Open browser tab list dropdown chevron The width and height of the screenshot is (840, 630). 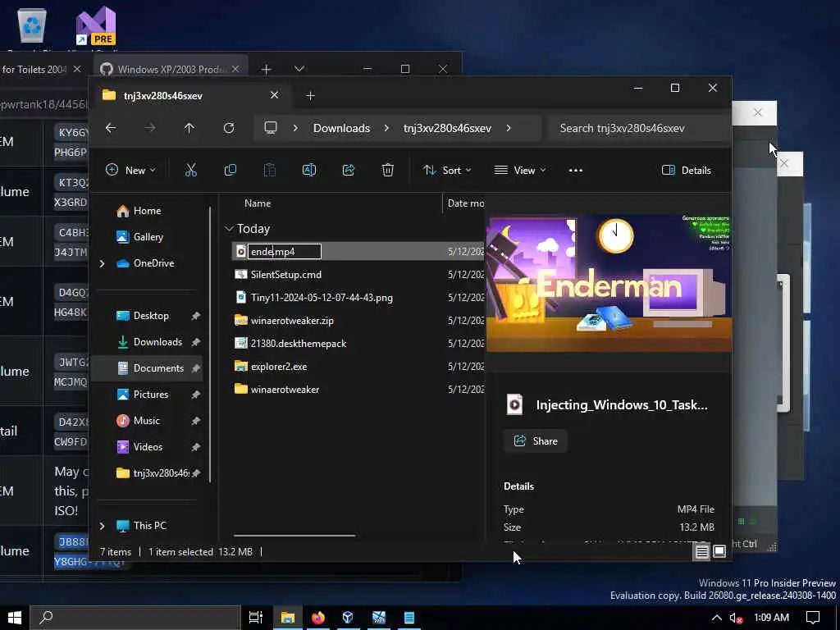click(x=299, y=69)
